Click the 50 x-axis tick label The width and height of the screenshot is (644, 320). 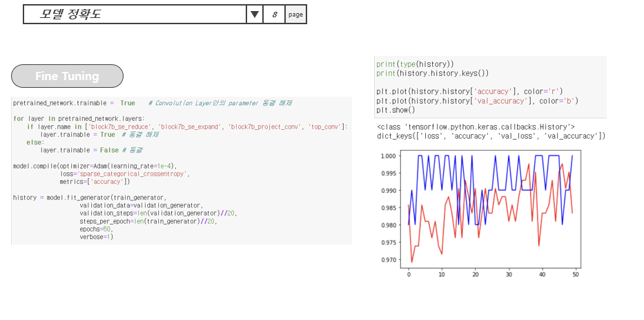click(576, 274)
